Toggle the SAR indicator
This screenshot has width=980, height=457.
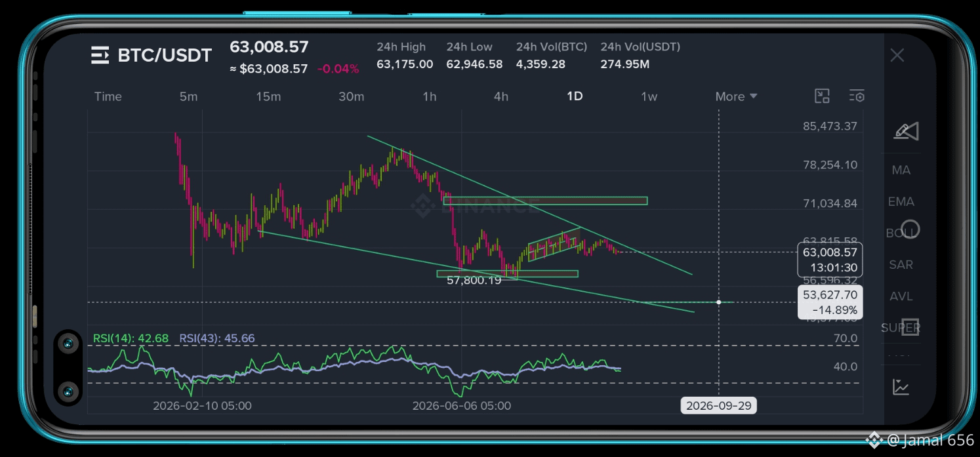[901, 264]
